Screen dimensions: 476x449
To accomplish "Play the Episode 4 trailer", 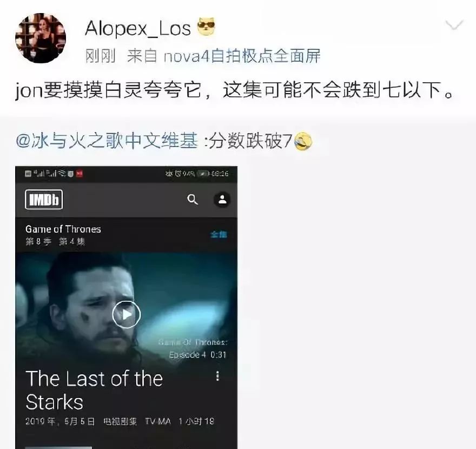I will point(126,314).
